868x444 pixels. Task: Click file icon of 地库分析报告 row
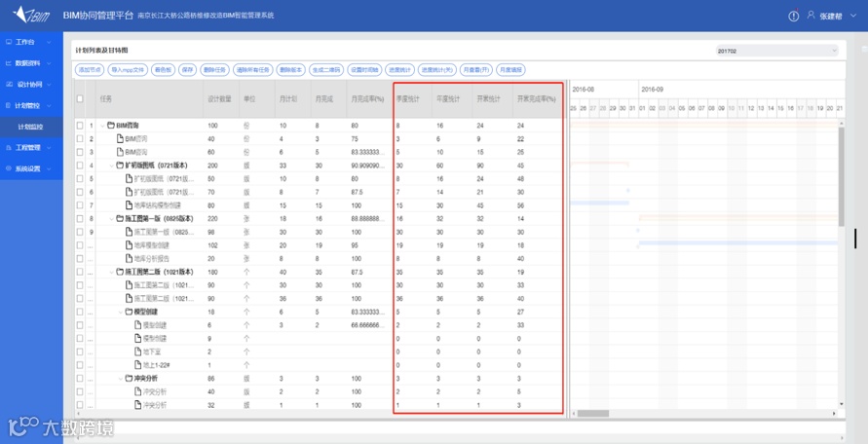click(129, 259)
